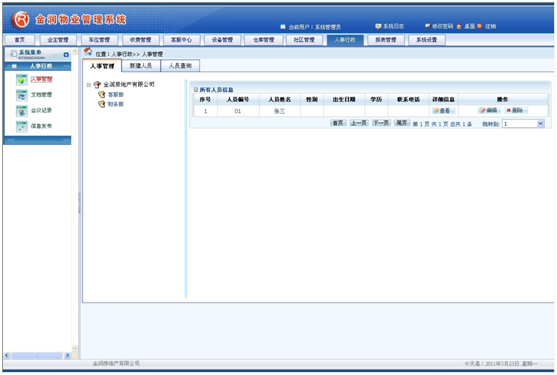557x375 pixels.
Task: Click the 会议记录 sidebar icon
Action: (21, 111)
